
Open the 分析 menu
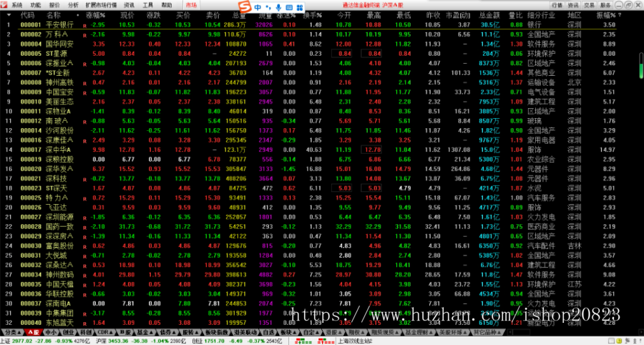tap(73, 5)
